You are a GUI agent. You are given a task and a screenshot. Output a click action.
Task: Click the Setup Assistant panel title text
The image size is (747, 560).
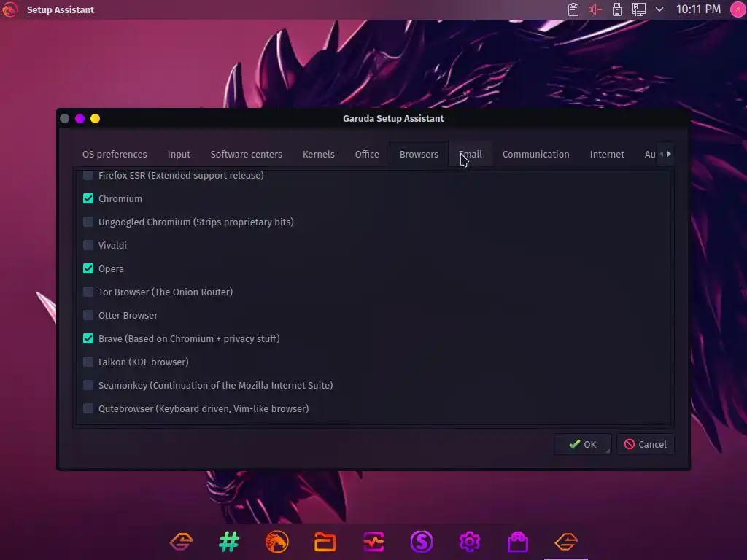[x=61, y=9]
